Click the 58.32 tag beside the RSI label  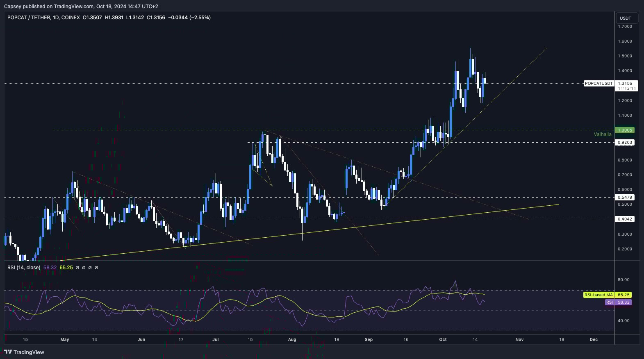(x=624, y=302)
